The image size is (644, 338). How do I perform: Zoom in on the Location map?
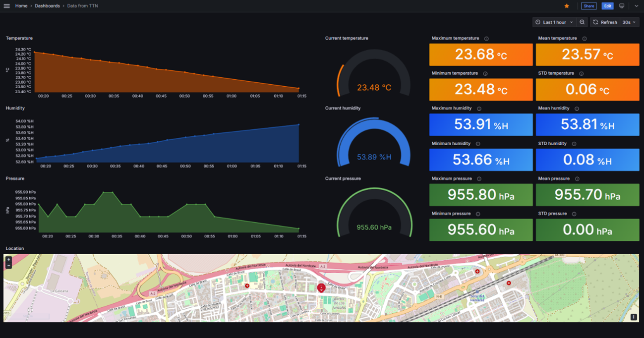click(x=8, y=260)
